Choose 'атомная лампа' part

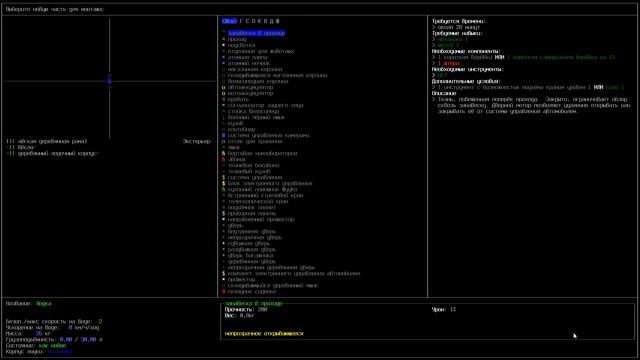click(x=247, y=58)
